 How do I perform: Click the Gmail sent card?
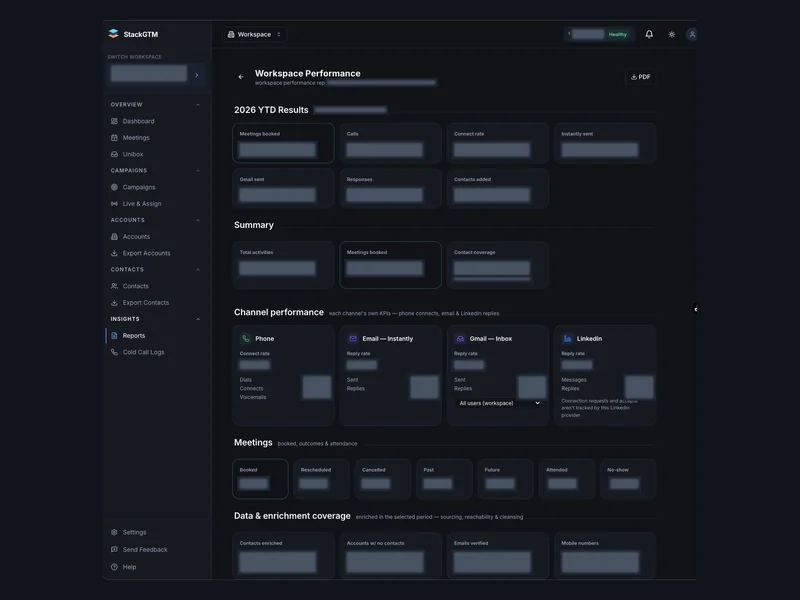[283, 188]
